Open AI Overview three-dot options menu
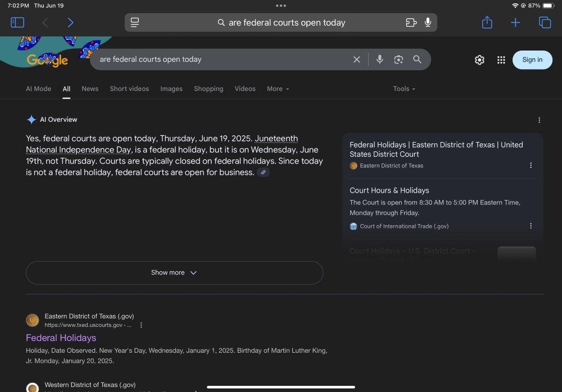The image size is (562, 392). click(539, 120)
